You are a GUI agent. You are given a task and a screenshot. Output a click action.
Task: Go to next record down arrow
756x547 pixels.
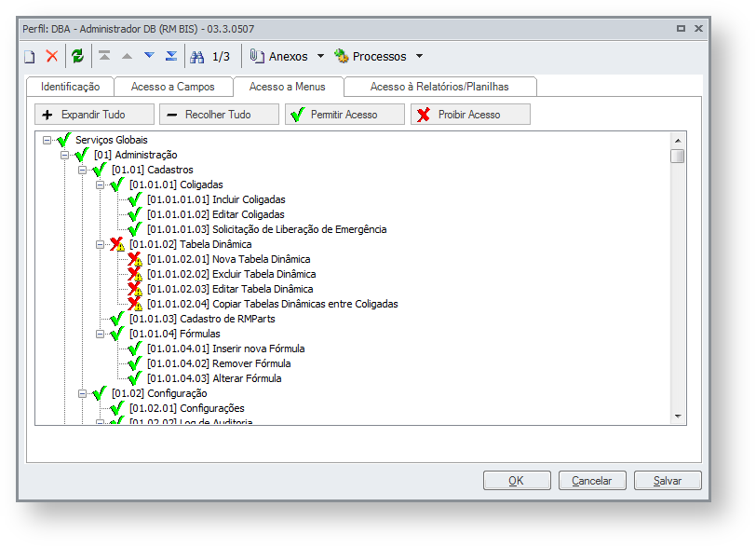(x=150, y=56)
